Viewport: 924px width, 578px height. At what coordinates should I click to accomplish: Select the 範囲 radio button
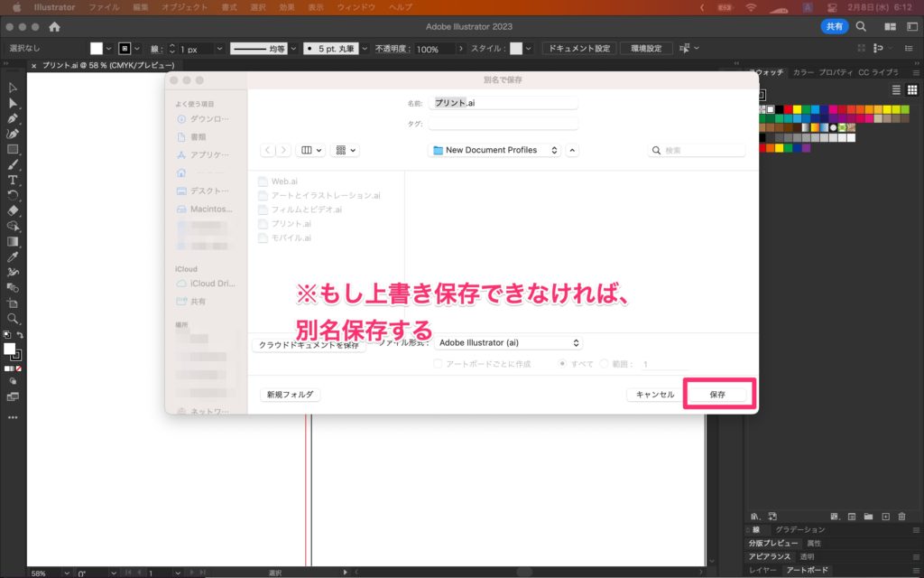tap(604, 364)
